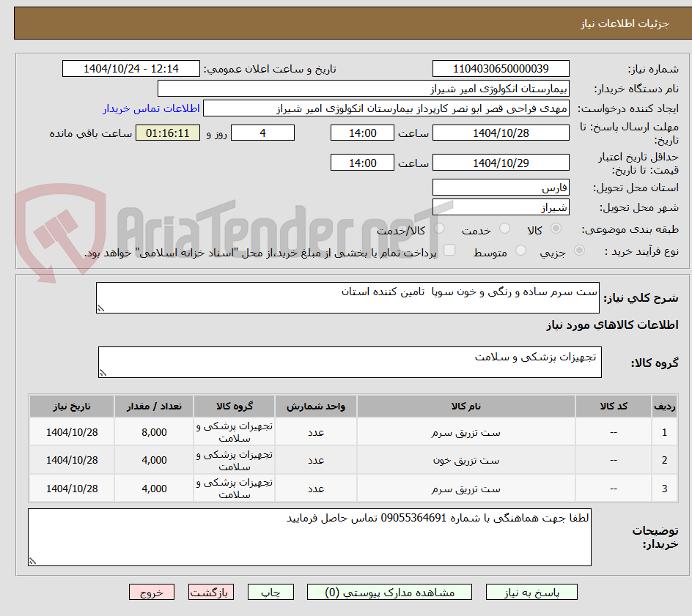This screenshot has height=616, width=692.
Task: Click the city field شیراز
Action: 501,207
